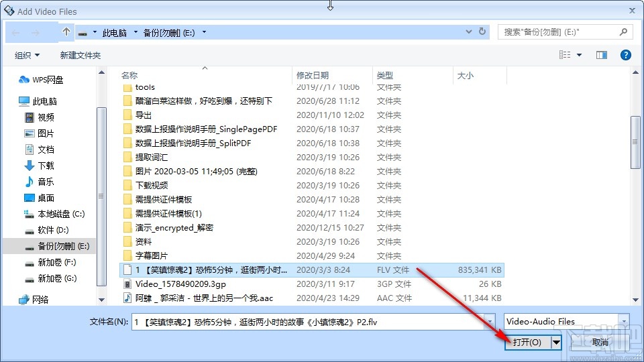The height and width of the screenshot is (362, 644).
Task: Open 下载 folder in sidebar
Action: click(x=40, y=166)
